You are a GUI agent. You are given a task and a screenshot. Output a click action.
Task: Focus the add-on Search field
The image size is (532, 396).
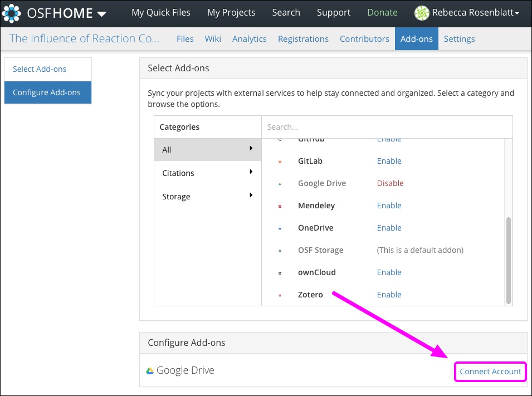pyautogui.click(x=387, y=127)
